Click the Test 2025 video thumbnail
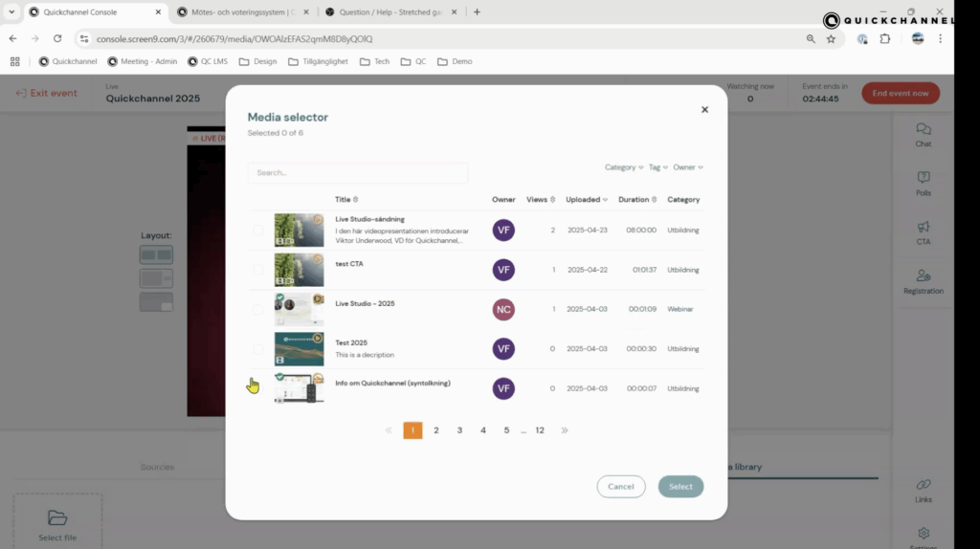The width and height of the screenshot is (980, 549). tap(299, 348)
